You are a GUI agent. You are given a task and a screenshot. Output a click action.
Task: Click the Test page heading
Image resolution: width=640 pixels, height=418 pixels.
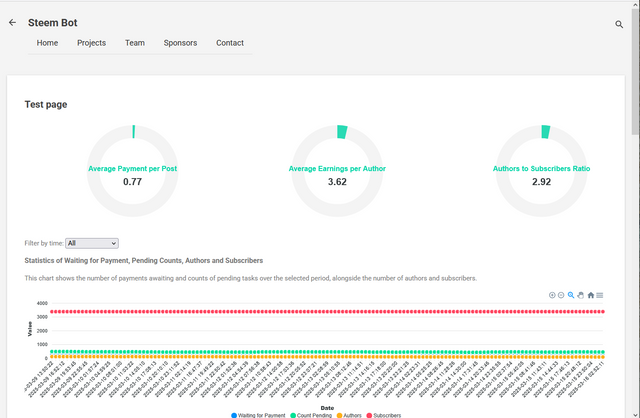point(46,104)
